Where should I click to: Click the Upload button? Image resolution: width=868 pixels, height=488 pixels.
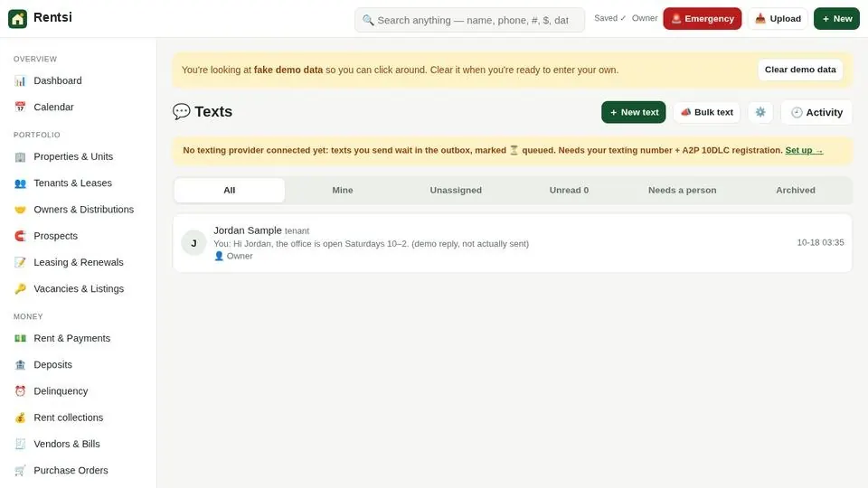[778, 19]
